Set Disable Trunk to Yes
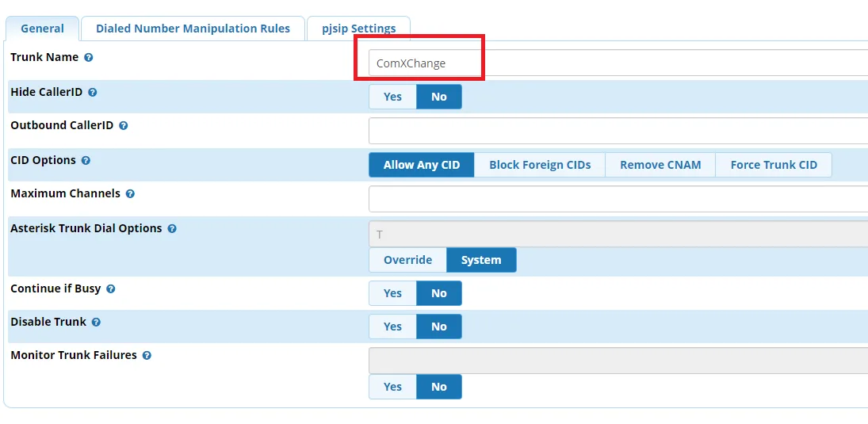This screenshot has height=424, width=868. (x=392, y=327)
